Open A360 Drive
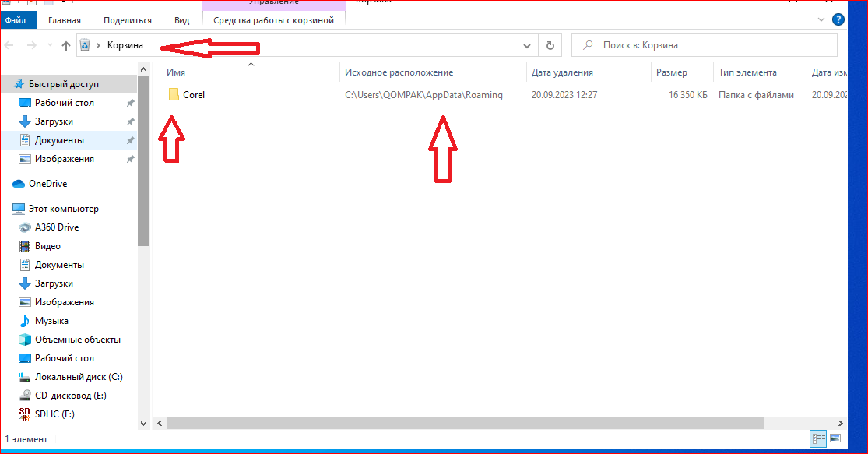The width and height of the screenshot is (868, 454). (x=57, y=227)
